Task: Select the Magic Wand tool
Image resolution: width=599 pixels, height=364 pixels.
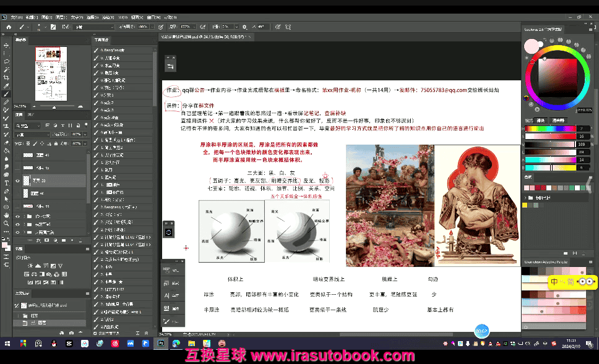Action: [6, 69]
